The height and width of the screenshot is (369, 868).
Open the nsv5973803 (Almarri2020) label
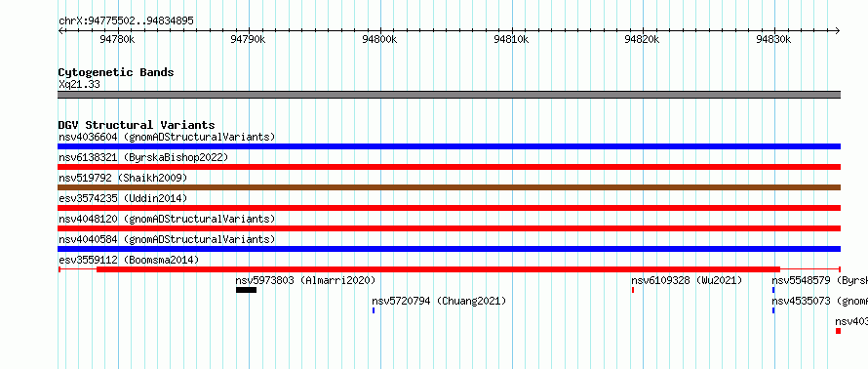click(305, 280)
